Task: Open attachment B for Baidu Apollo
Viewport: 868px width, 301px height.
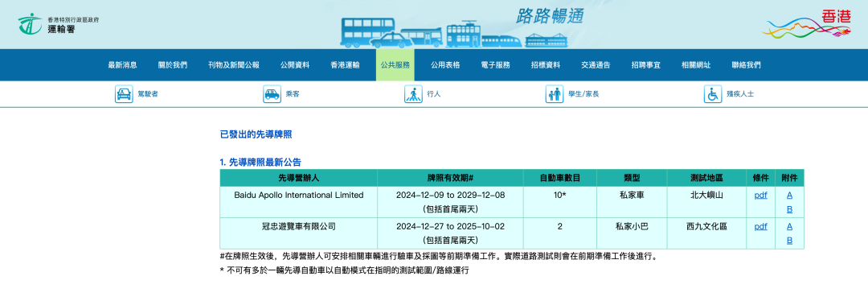Action: click(x=789, y=209)
